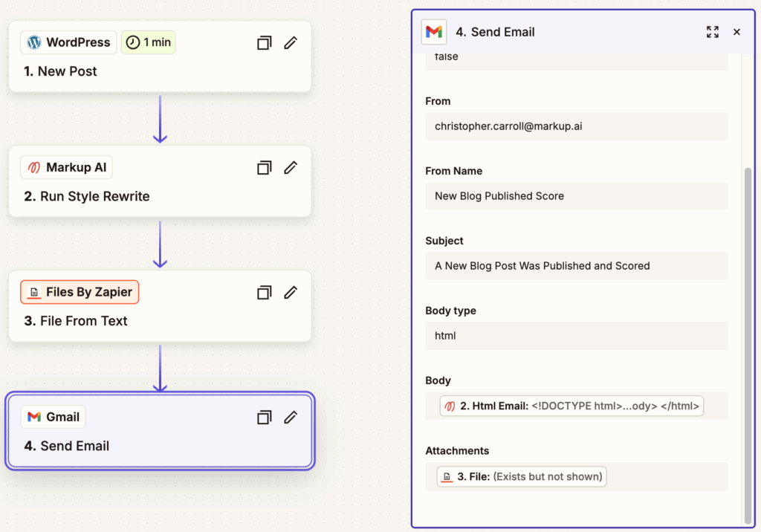
Task: Click the From email address field
Action: [576, 126]
